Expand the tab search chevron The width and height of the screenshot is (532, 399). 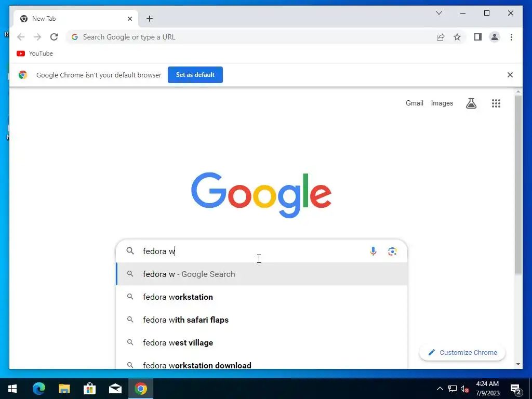438,13
